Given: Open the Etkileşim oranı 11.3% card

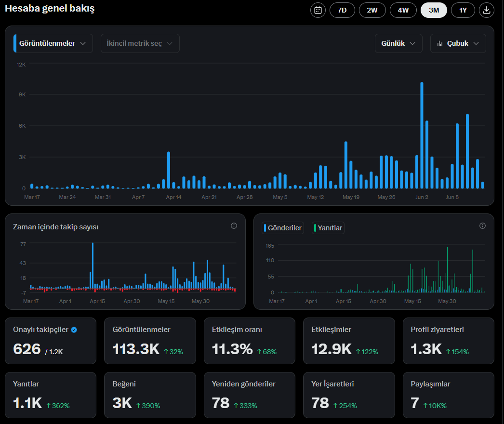Looking at the screenshot, I should 250,341.
